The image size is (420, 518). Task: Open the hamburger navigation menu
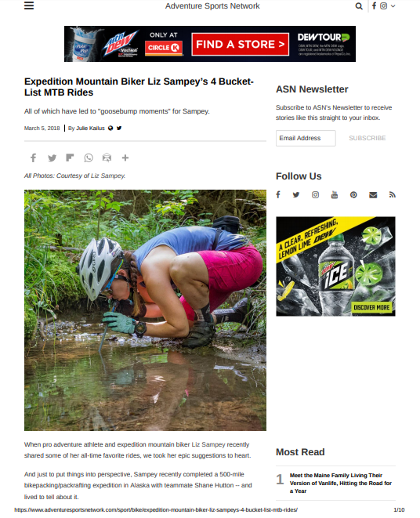29,5
